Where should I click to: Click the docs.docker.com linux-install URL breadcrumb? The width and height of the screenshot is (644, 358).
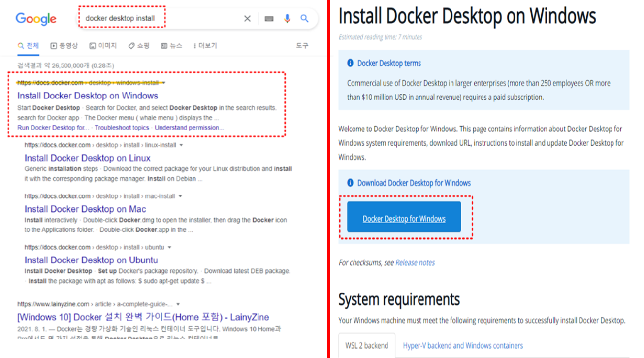click(x=100, y=145)
